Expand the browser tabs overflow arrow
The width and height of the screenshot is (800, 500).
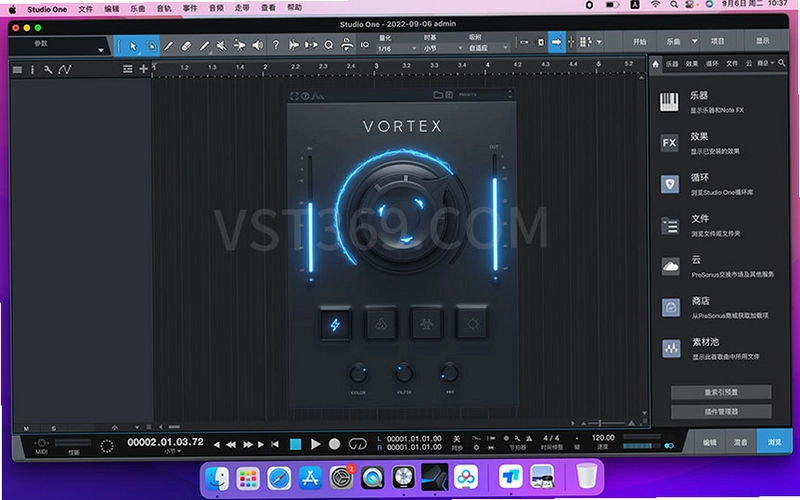pyautogui.click(x=772, y=63)
